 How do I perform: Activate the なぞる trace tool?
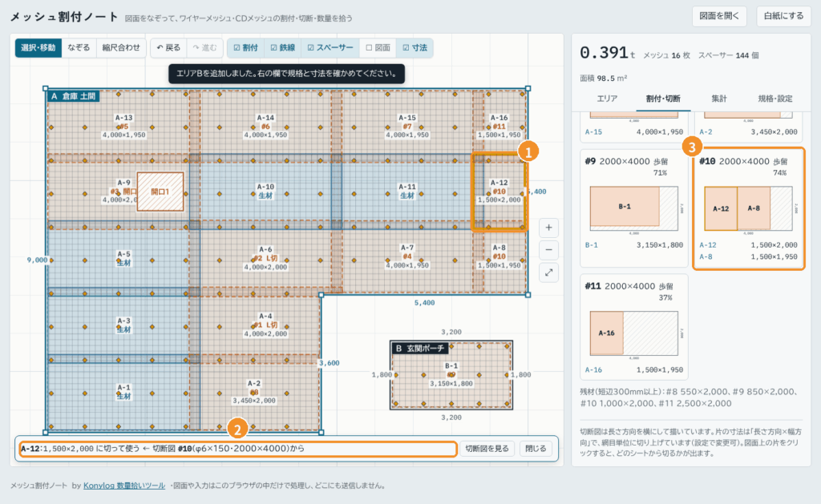tap(79, 47)
